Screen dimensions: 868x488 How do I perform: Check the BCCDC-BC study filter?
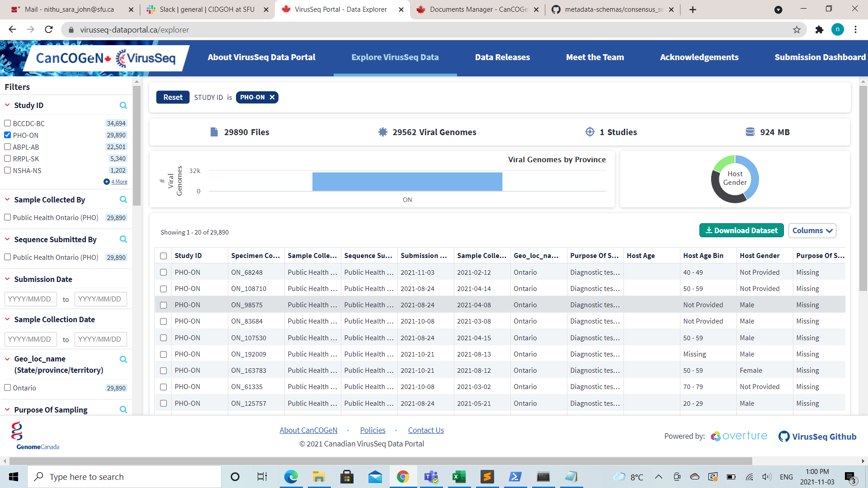click(x=7, y=123)
